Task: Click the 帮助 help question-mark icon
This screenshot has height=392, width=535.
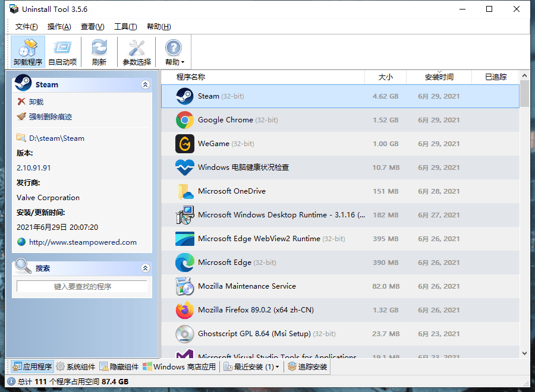Action: point(174,48)
